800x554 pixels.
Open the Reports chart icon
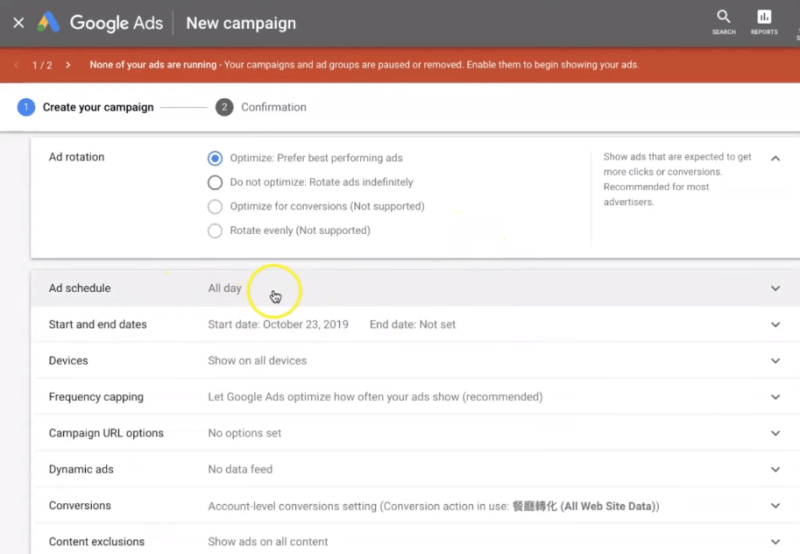(x=764, y=17)
